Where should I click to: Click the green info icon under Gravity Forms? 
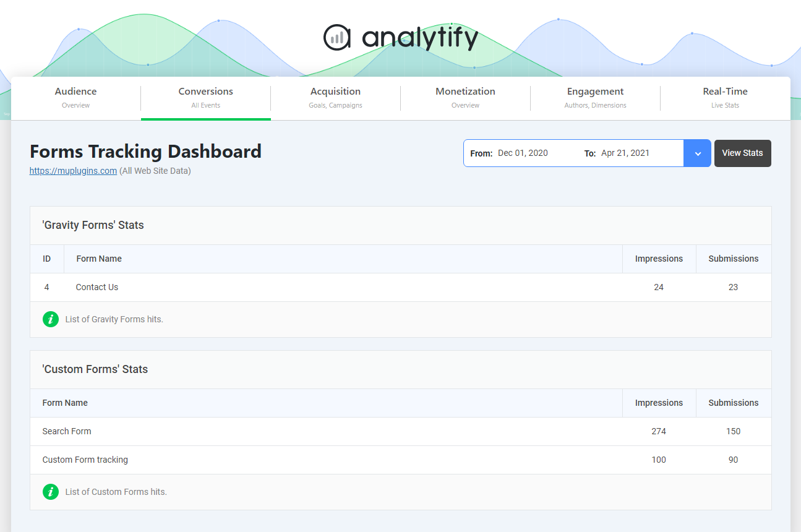pyautogui.click(x=51, y=319)
